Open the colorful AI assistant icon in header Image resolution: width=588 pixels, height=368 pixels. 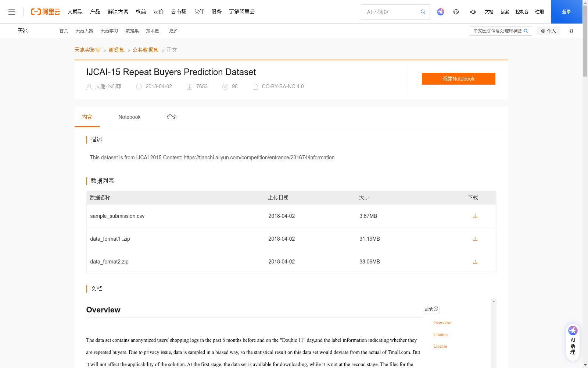click(441, 12)
